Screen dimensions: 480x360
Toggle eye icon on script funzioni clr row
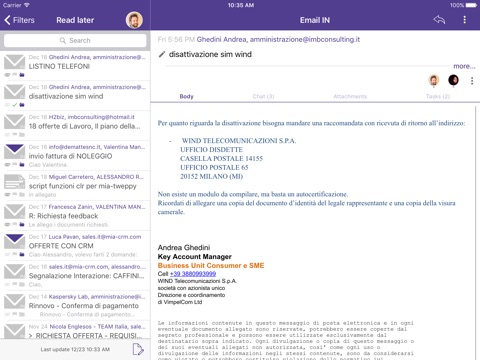point(7,195)
